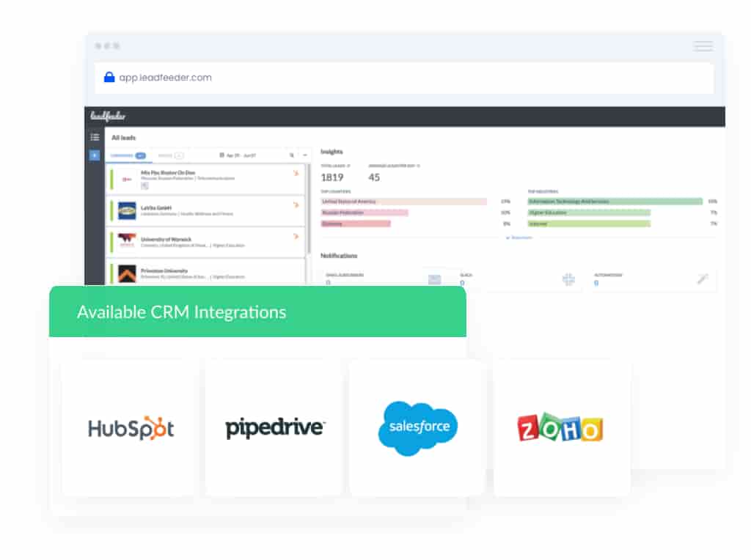Click the padlock icon in address bar
751x560 pixels.
click(109, 77)
